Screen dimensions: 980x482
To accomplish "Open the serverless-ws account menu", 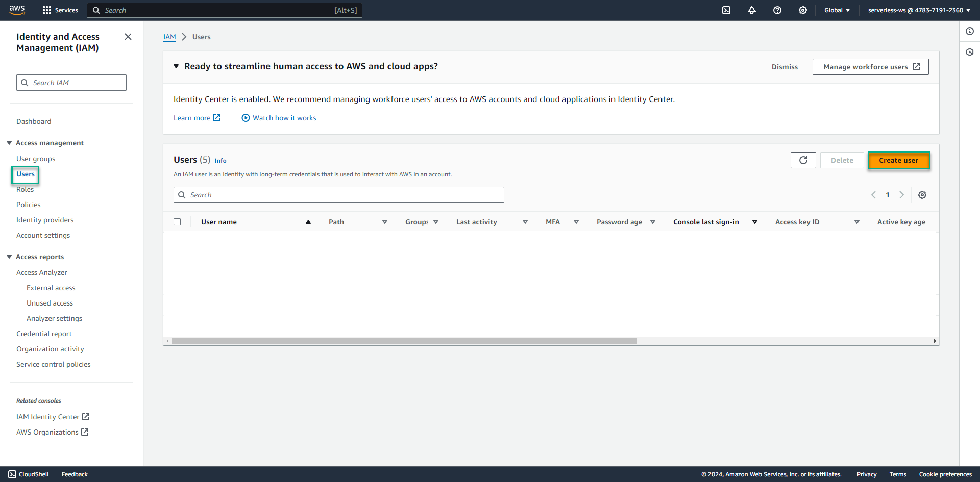I will (x=919, y=10).
